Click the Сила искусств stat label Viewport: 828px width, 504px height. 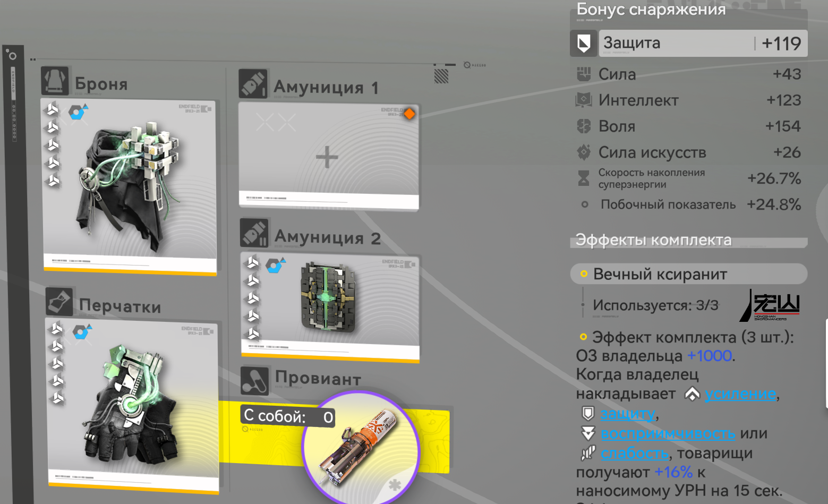pyautogui.click(x=652, y=152)
